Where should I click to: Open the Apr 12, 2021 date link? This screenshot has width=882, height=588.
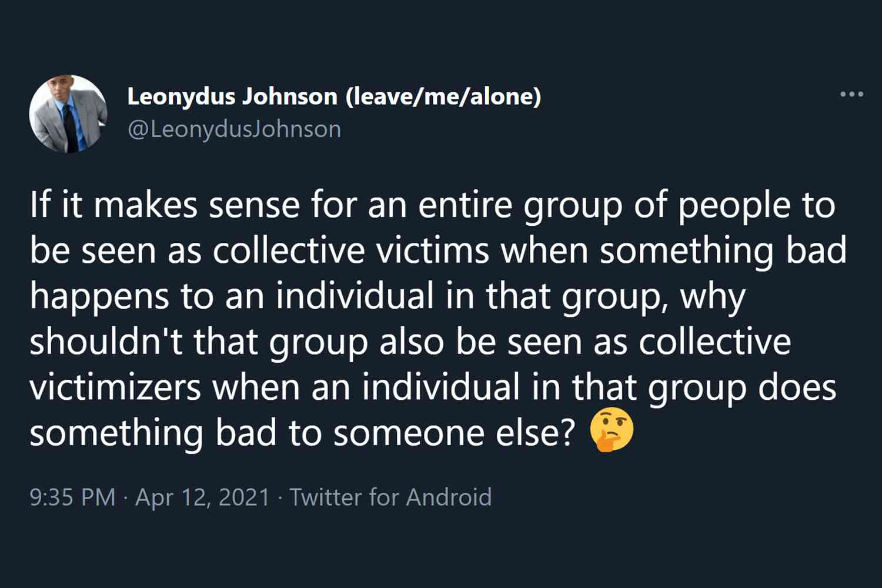[x=203, y=497]
